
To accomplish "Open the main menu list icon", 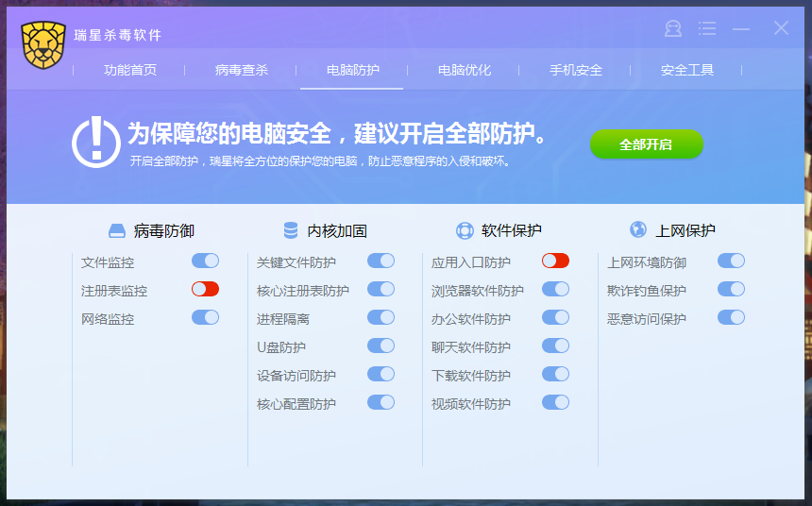I will [x=707, y=28].
